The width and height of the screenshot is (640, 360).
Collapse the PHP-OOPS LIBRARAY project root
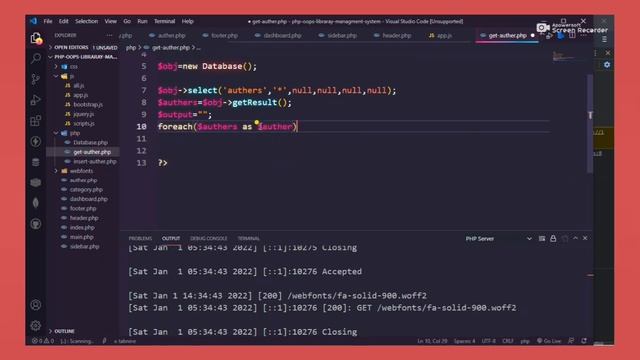click(83, 57)
